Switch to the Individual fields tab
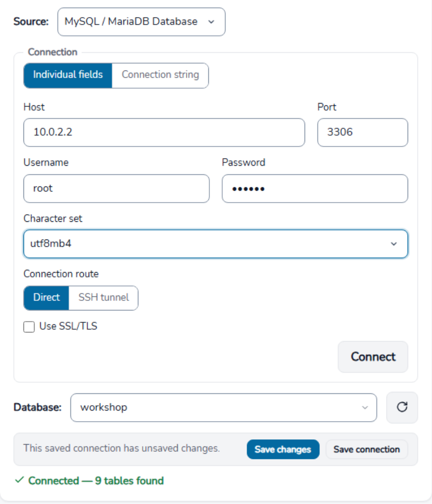The width and height of the screenshot is (432, 504). coord(68,76)
